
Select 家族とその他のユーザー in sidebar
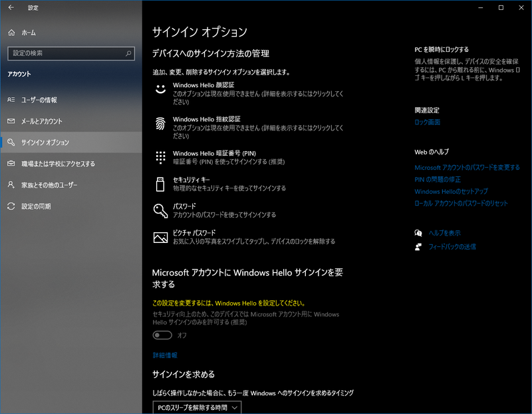coord(49,185)
